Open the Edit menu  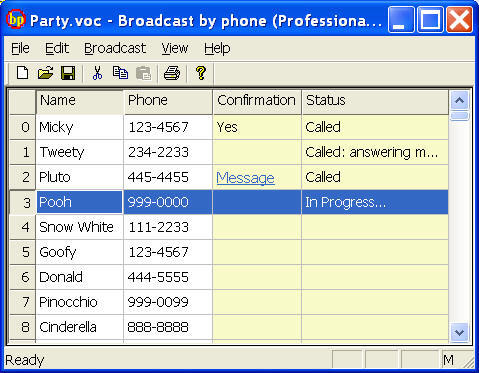point(57,48)
